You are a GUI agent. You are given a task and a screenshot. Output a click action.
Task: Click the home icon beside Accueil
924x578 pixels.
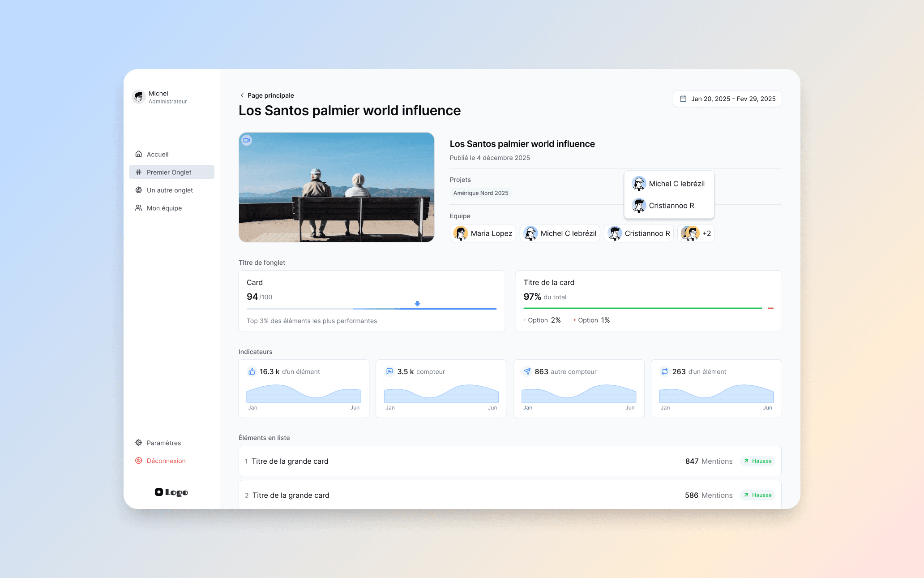click(139, 154)
